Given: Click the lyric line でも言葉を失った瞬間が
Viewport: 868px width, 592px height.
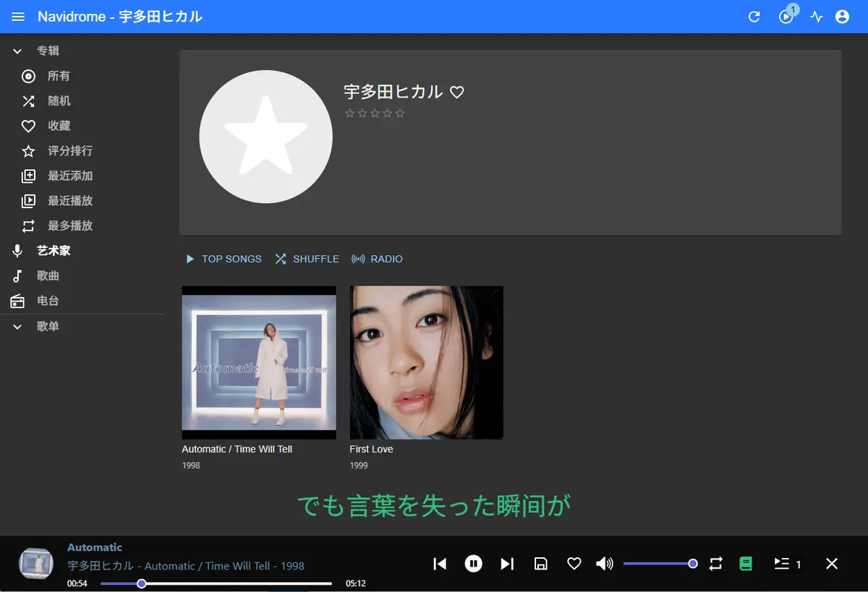Looking at the screenshot, I should [x=434, y=506].
